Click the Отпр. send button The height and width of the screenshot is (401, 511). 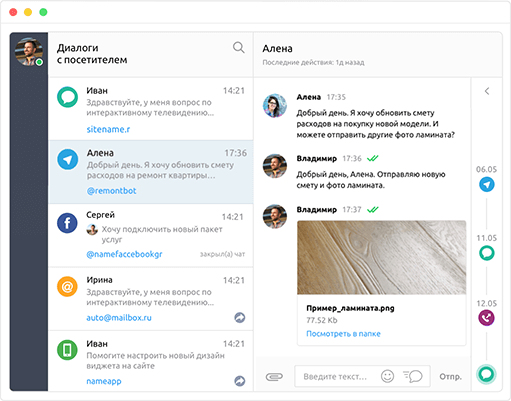(451, 377)
